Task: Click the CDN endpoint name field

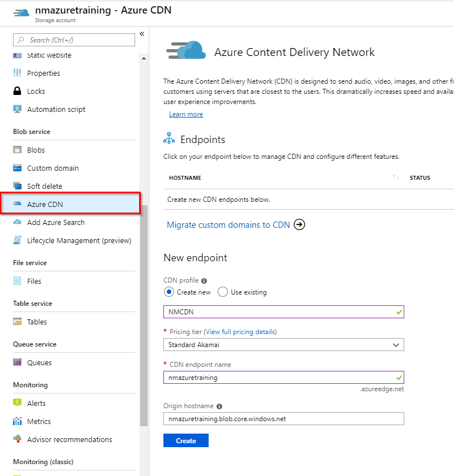Action: pos(280,378)
